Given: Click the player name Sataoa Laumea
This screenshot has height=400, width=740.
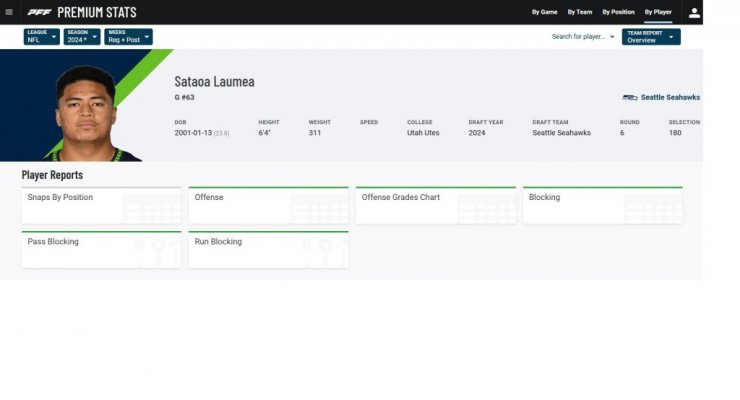Looking at the screenshot, I should 214,81.
